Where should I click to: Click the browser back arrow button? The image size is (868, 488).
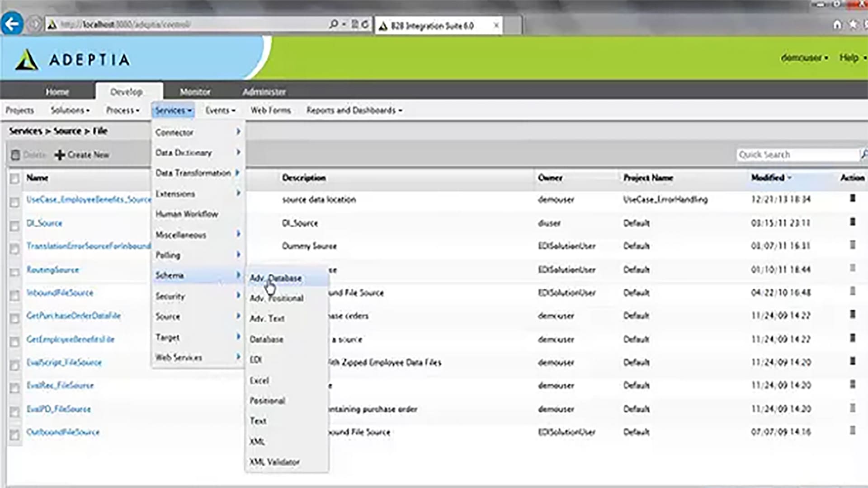click(x=12, y=24)
